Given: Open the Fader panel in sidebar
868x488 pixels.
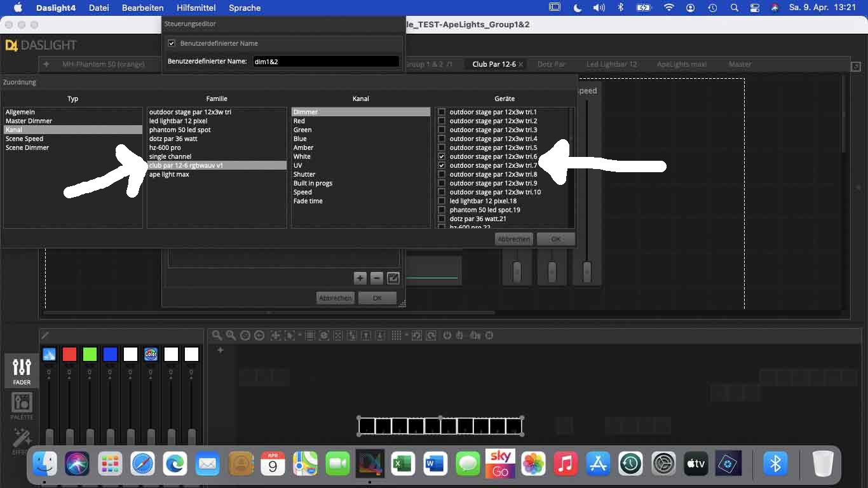Looking at the screenshot, I should pyautogui.click(x=22, y=371).
